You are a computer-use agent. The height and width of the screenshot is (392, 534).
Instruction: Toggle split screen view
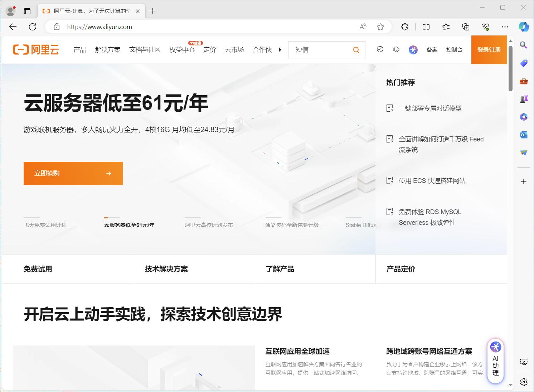click(x=426, y=27)
